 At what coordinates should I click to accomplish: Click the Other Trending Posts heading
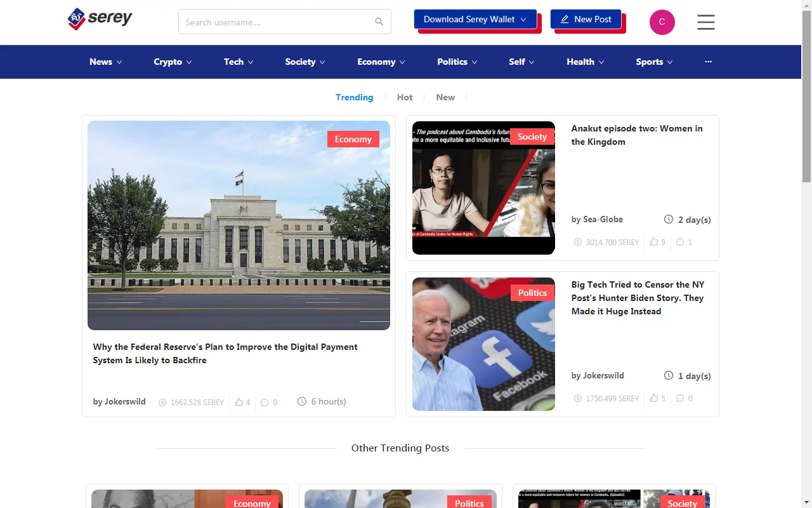pos(400,448)
